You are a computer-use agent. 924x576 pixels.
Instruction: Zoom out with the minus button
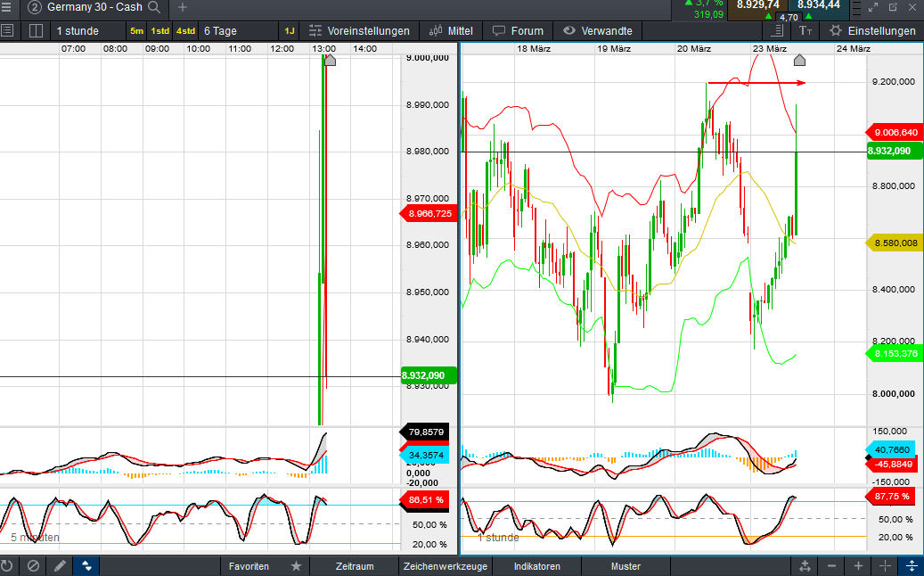(x=831, y=566)
